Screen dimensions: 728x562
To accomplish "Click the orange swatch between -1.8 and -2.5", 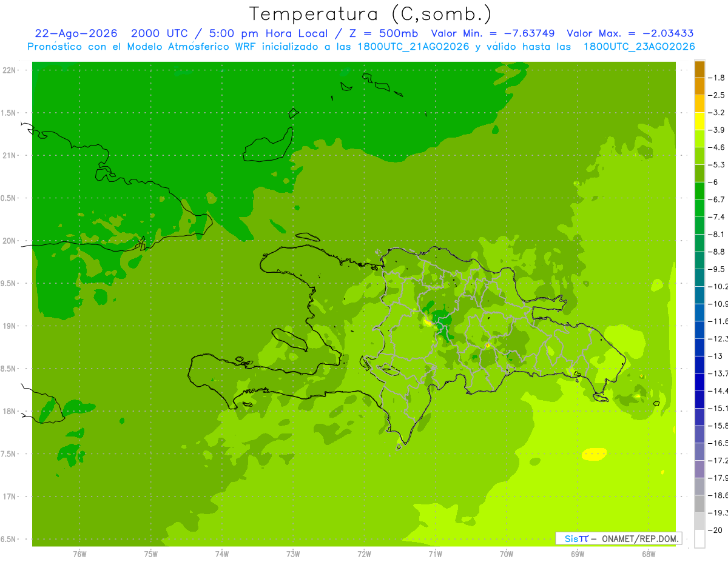I will tap(699, 87).
